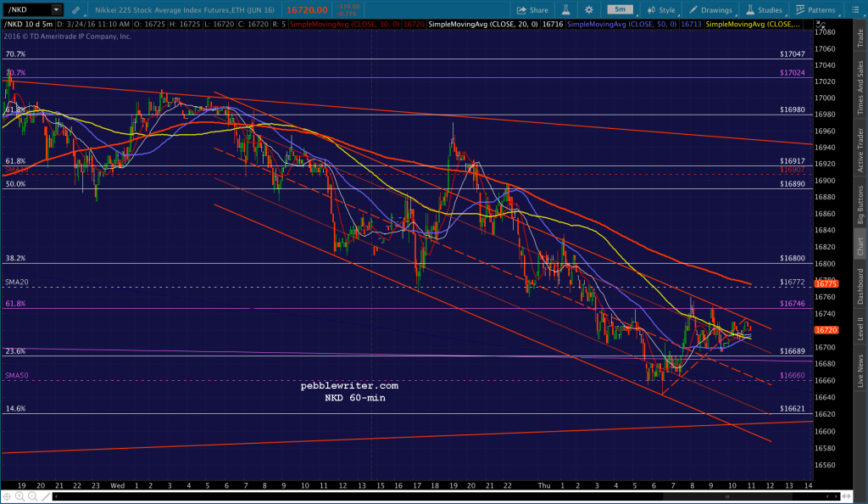Click the $17047 Fibonacci level label
Viewport: 868px width, 504px height.
[793, 54]
